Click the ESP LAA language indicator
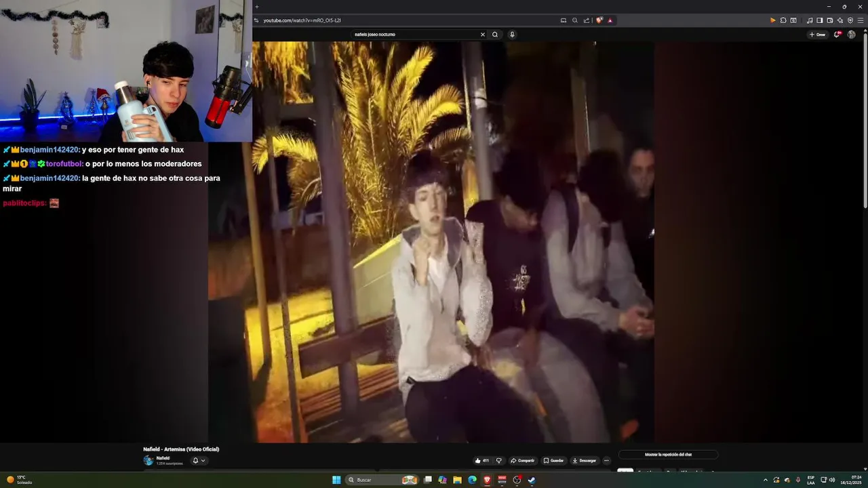This screenshot has height=488, width=868. point(811,480)
